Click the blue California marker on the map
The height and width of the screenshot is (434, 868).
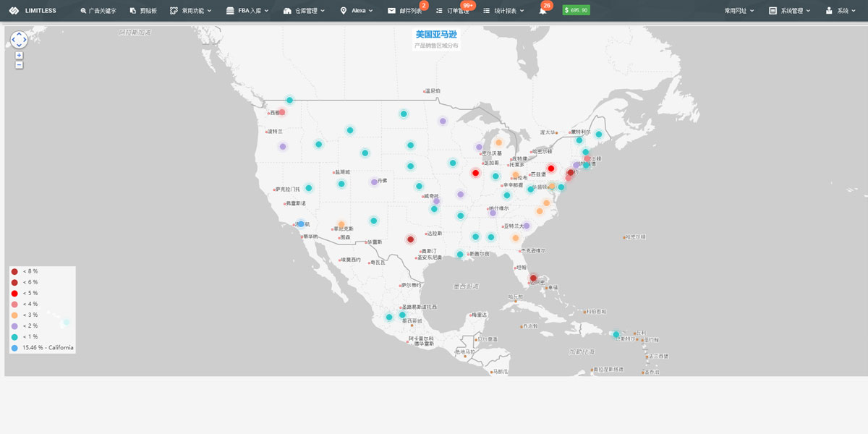click(x=301, y=224)
